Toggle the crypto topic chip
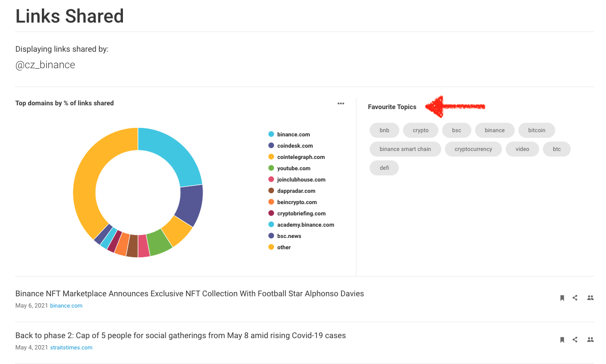 pyautogui.click(x=420, y=130)
